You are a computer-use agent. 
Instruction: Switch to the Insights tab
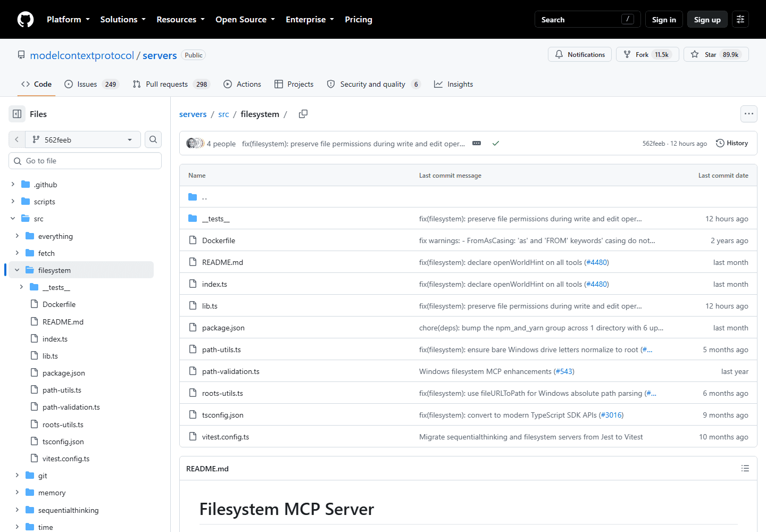tap(454, 84)
